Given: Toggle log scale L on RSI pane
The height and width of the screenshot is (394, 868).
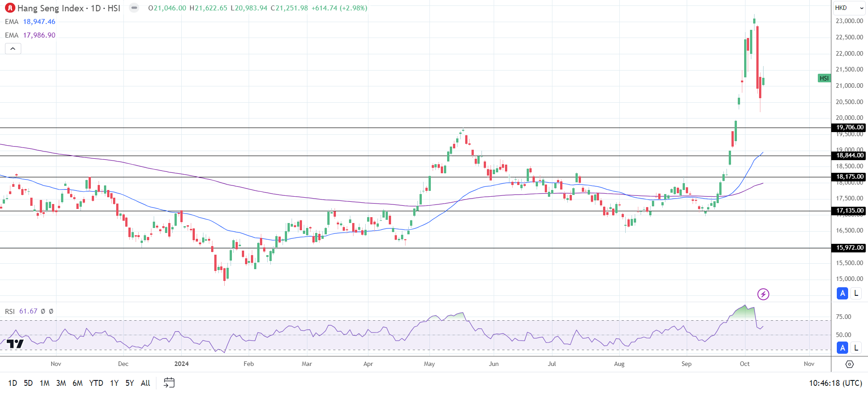Looking at the screenshot, I should click(x=856, y=348).
